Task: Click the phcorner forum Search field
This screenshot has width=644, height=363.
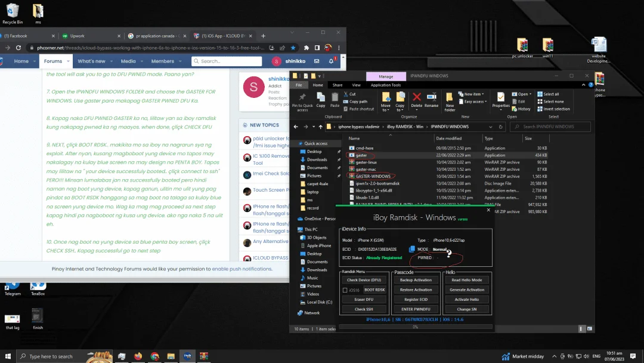Action: (x=227, y=61)
